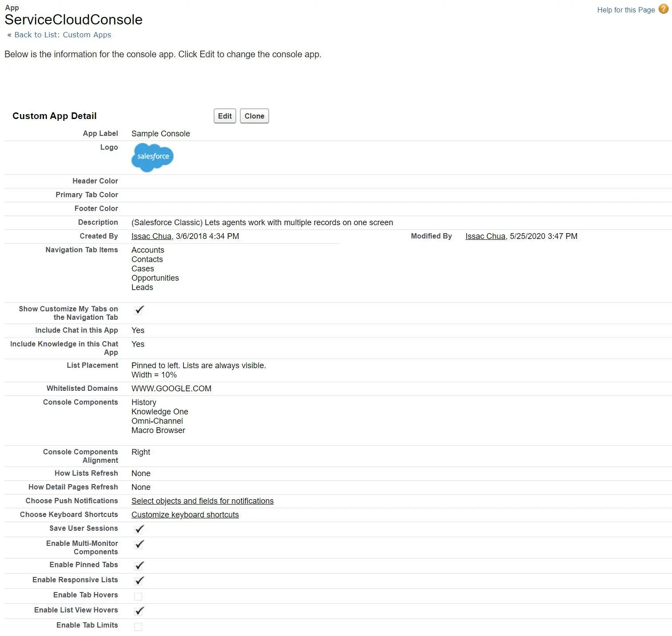672x636 pixels.
Task: Toggle Enable Multi-Monitor Components checkmark
Action: pyautogui.click(x=139, y=544)
